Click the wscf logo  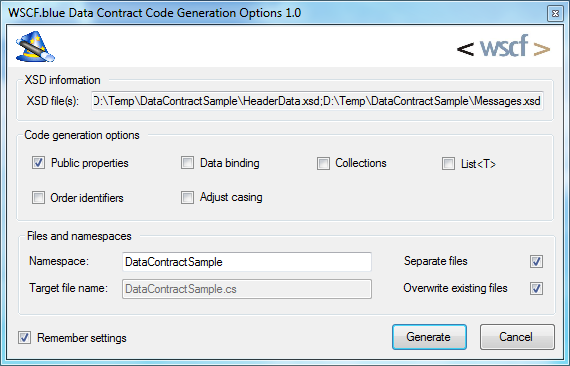click(503, 47)
